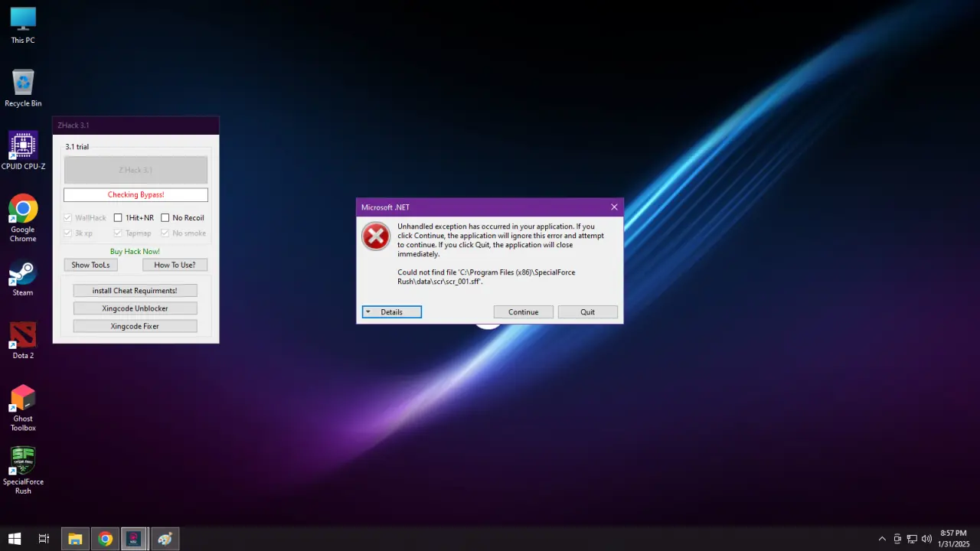Click the Show TooLs button
980x551 pixels.
[90, 265]
